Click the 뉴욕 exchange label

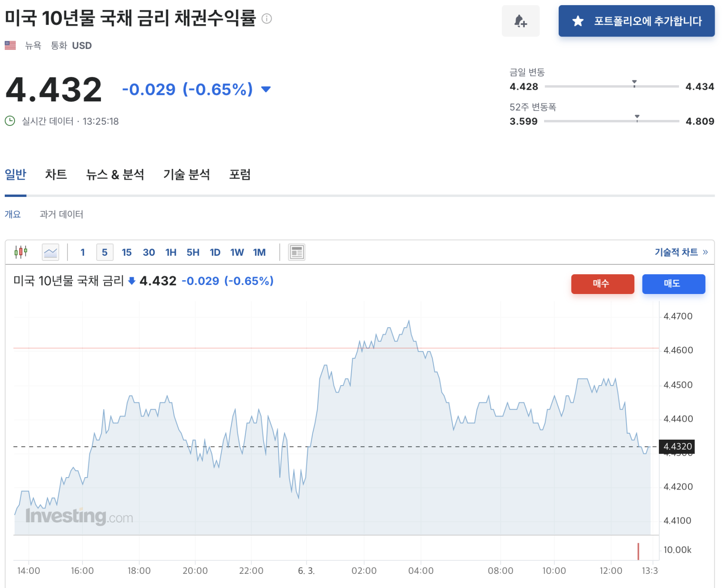coord(33,46)
